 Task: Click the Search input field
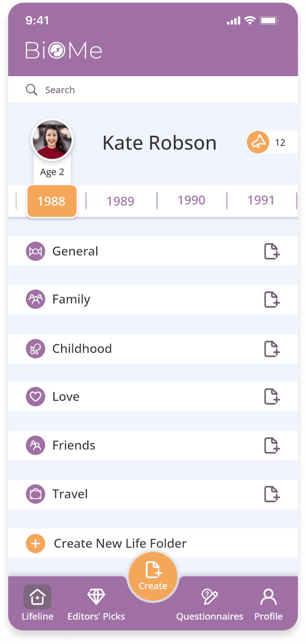pos(153,89)
